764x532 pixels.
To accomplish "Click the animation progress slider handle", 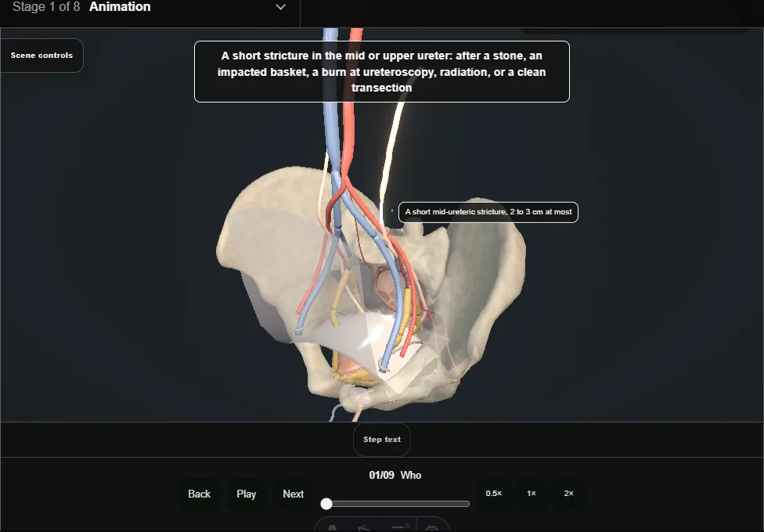I will 326,504.
